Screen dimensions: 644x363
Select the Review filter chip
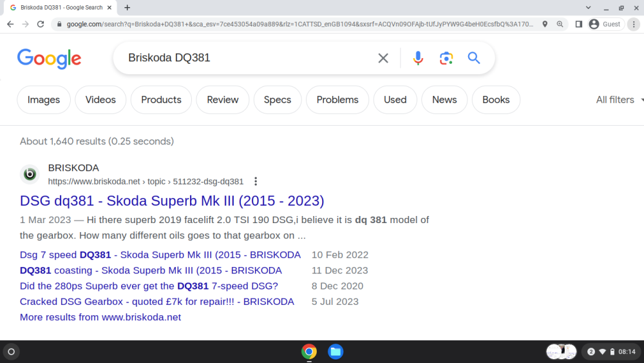223,99
